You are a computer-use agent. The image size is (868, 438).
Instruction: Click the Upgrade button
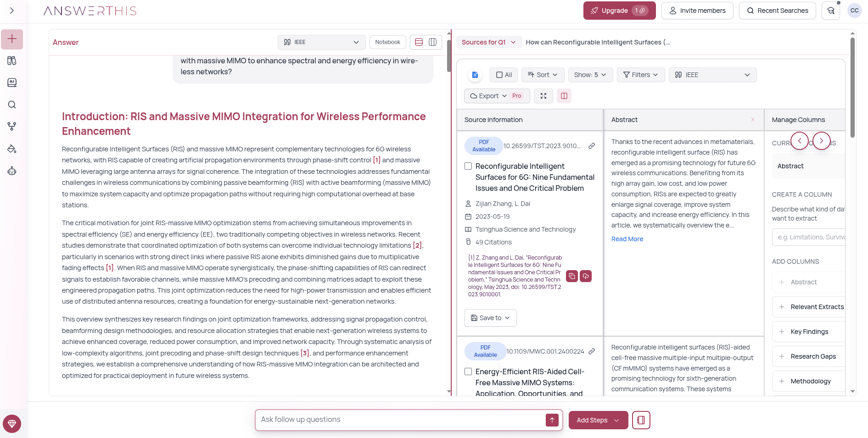[619, 11]
